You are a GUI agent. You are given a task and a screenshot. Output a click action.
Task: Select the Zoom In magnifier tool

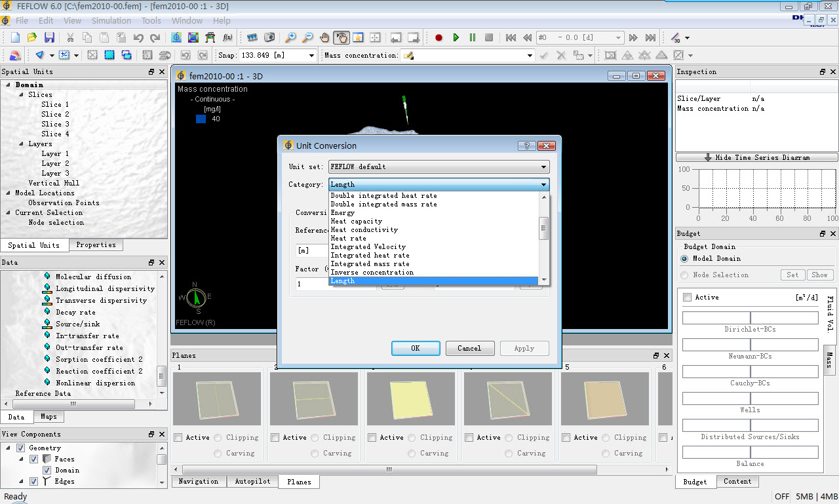click(290, 38)
